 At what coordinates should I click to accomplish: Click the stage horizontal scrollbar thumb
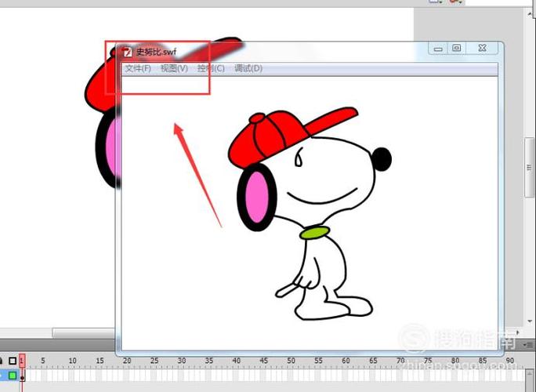(x=84, y=332)
